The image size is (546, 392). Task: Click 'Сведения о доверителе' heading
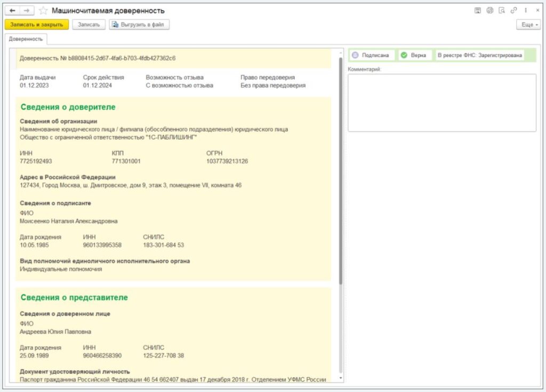[x=68, y=107]
